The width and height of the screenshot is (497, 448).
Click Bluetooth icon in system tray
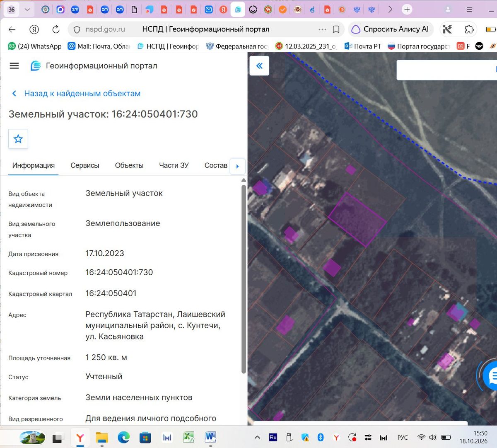pyautogui.click(x=320, y=437)
